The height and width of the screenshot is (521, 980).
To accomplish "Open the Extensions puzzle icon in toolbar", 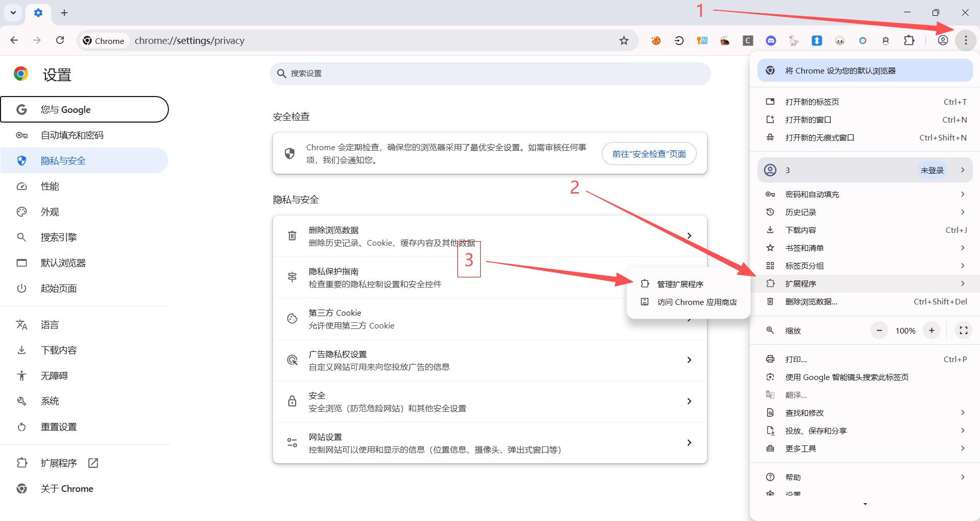I will click(909, 40).
